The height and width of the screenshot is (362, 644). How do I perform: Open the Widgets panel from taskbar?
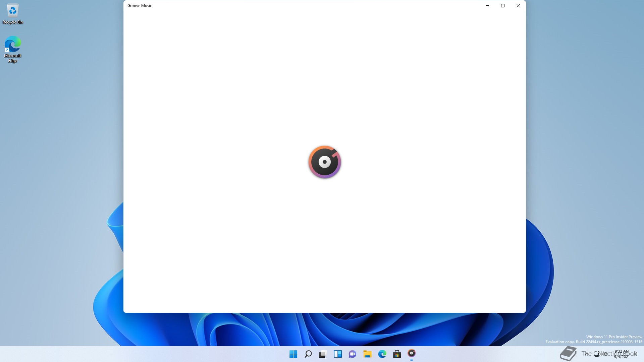click(x=337, y=354)
